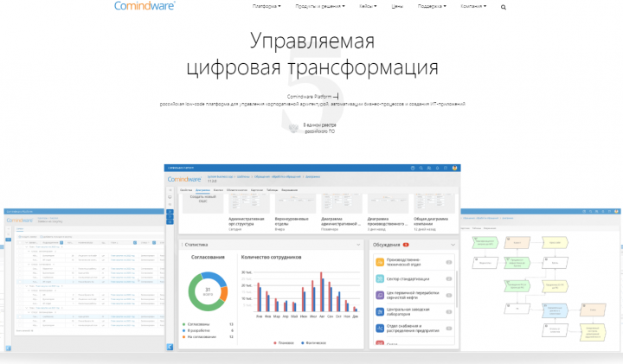Click the center of the Согласования donut chart
The width and height of the screenshot is (623, 364).
point(208,291)
